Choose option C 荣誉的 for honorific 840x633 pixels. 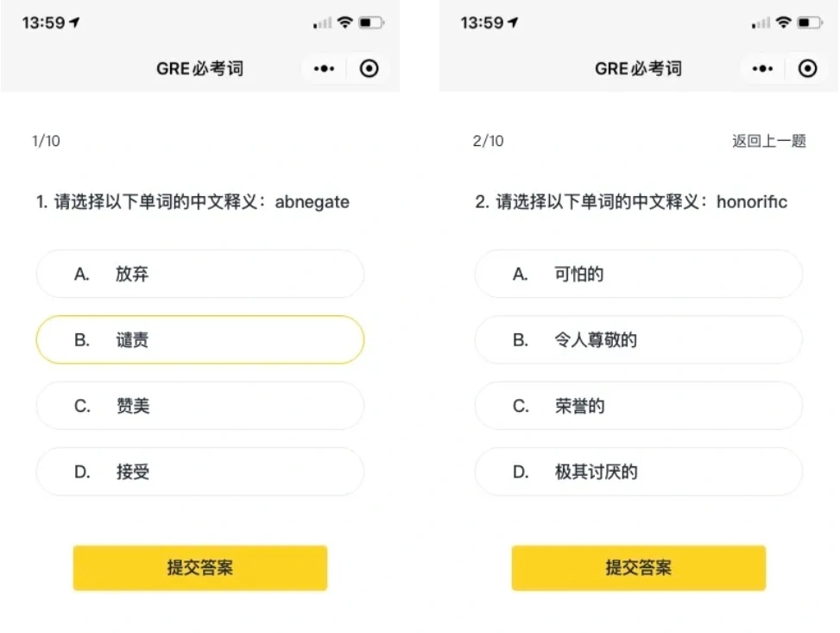639,406
